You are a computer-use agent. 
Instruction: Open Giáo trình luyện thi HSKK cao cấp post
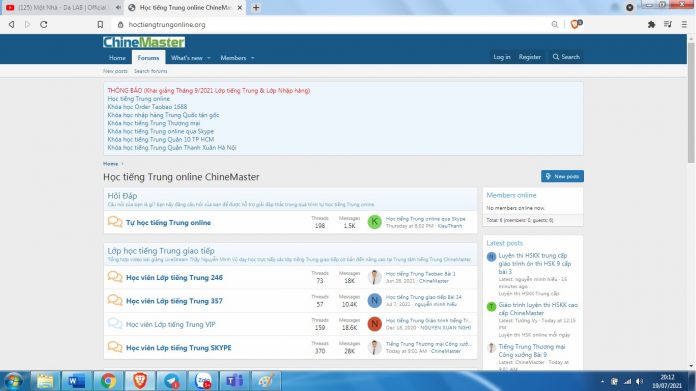tap(538, 309)
